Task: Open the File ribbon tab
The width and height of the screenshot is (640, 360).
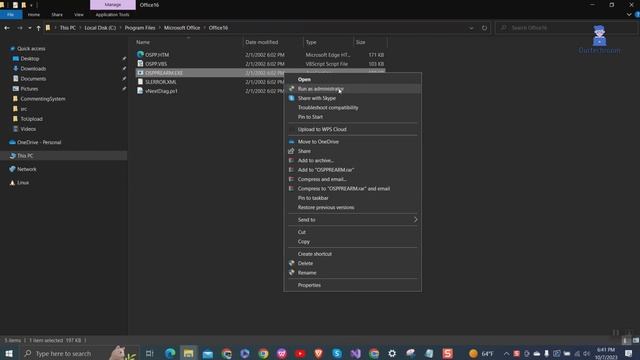Action: coord(11,14)
